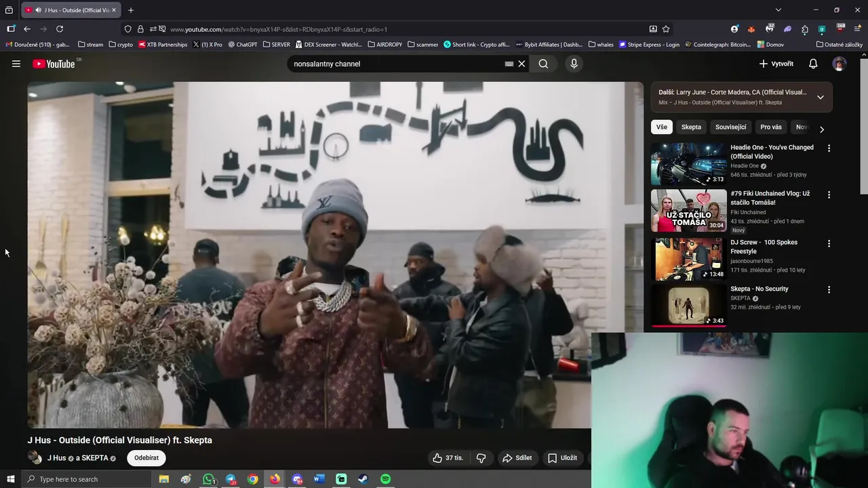Open options for Fiki Unchained vlog

click(x=829, y=195)
